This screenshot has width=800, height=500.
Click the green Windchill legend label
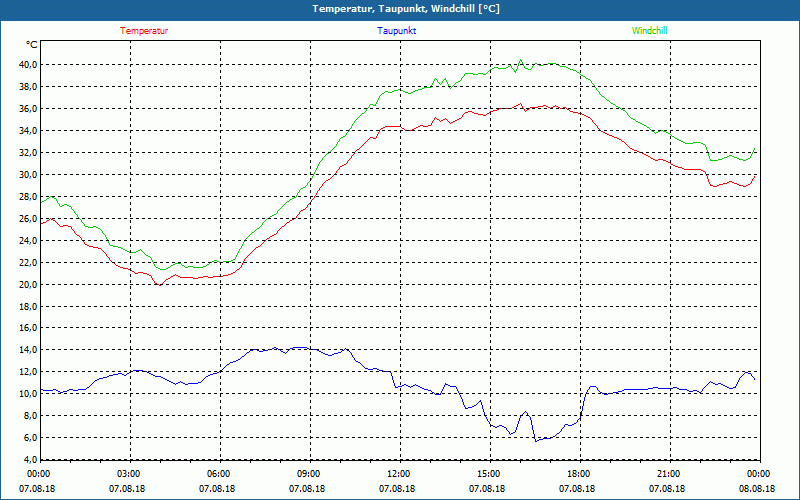pyautogui.click(x=649, y=31)
